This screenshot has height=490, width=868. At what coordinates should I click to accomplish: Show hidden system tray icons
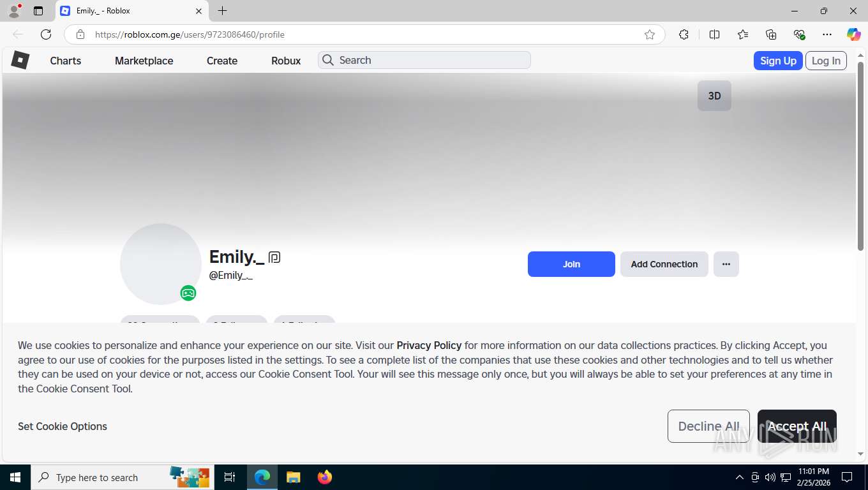point(740,477)
